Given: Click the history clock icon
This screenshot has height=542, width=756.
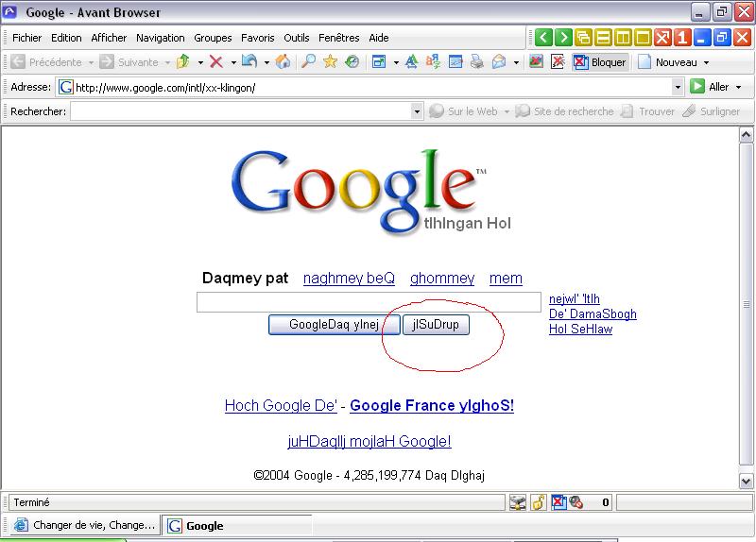Looking at the screenshot, I should [352, 61].
